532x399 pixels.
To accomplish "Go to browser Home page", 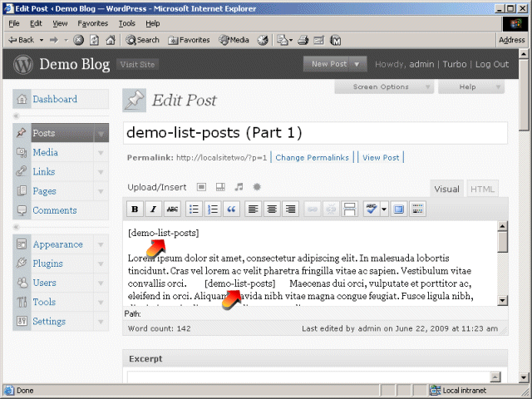I will 111,40.
